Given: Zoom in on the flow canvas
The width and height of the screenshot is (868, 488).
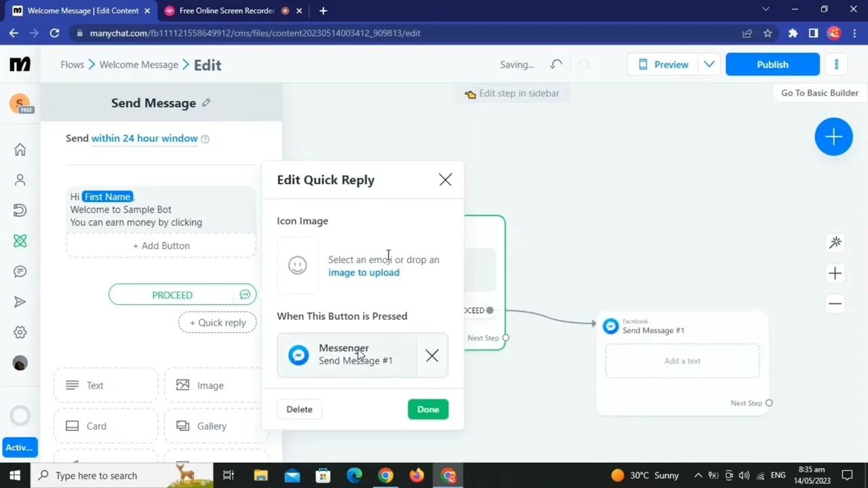Looking at the screenshot, I should [835, 273].
